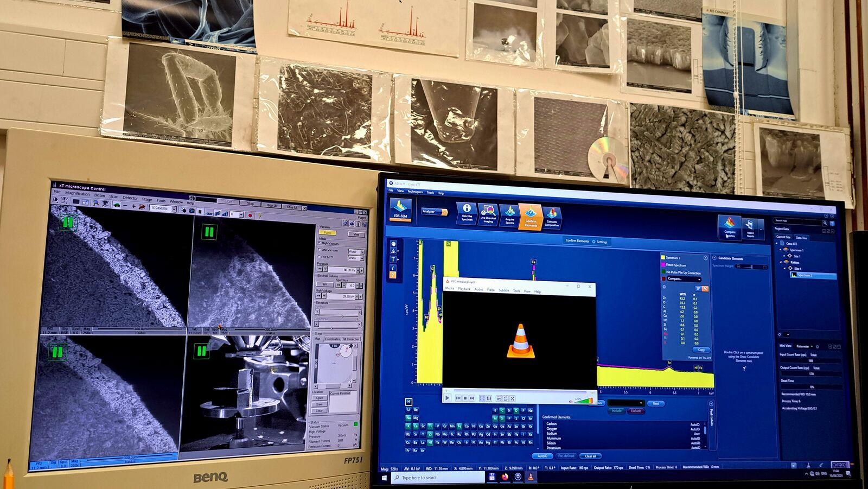
Task: Click the Firefox icon in the Windows taskbar
Action: tap(505, 477)
